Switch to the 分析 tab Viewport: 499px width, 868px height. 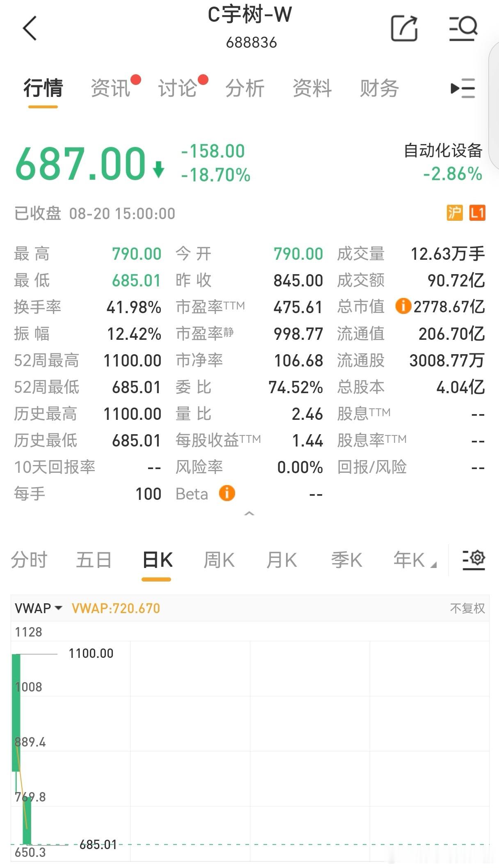(245, 88)
